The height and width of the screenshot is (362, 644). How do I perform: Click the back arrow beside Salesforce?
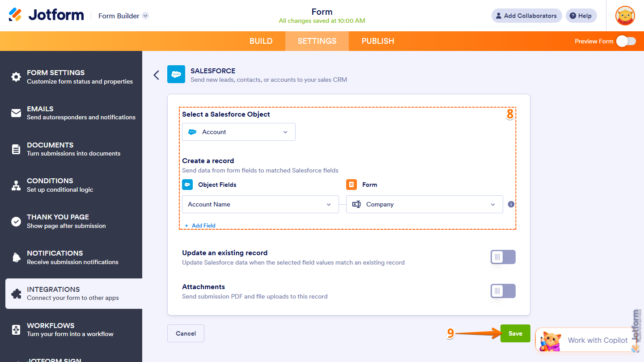[156, 75]
